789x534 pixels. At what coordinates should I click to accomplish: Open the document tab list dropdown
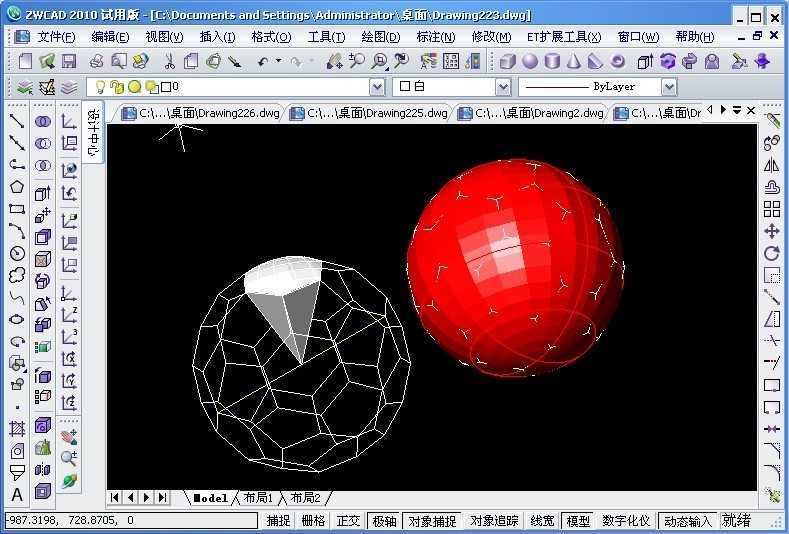[x=737, y=110]
